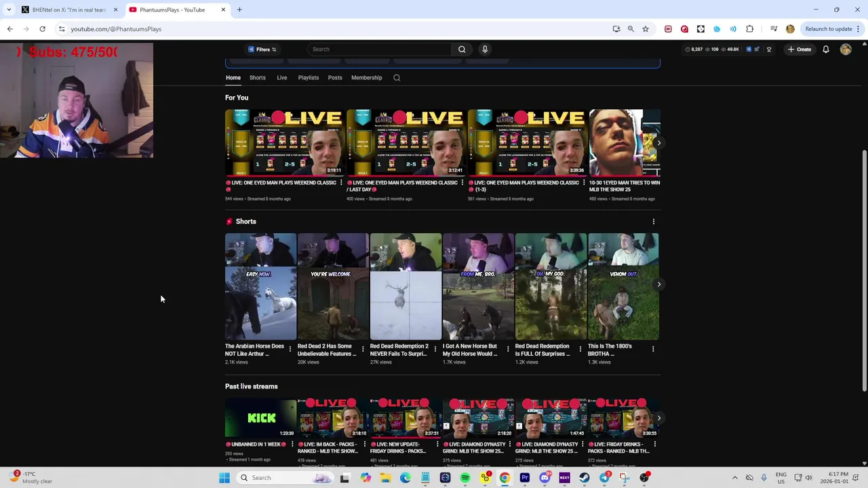Click the Create button
Image resolution: width=868 pixels, height=488 pixels.
coord(800,49)
